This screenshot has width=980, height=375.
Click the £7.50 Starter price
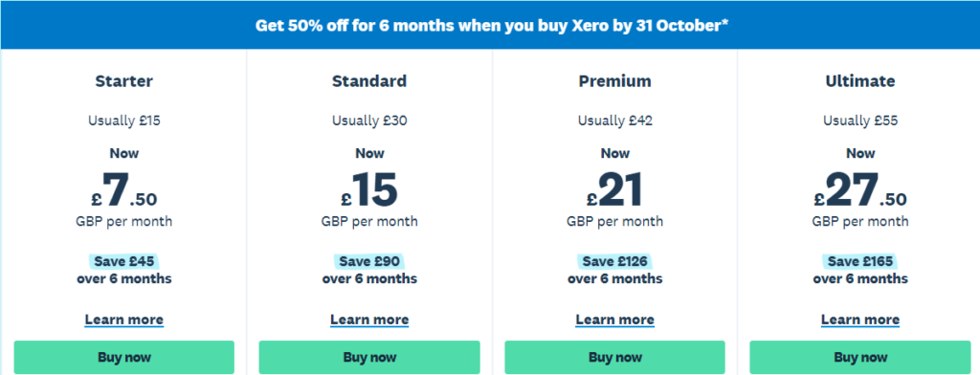pyautogui.click(x=123, y=190)
